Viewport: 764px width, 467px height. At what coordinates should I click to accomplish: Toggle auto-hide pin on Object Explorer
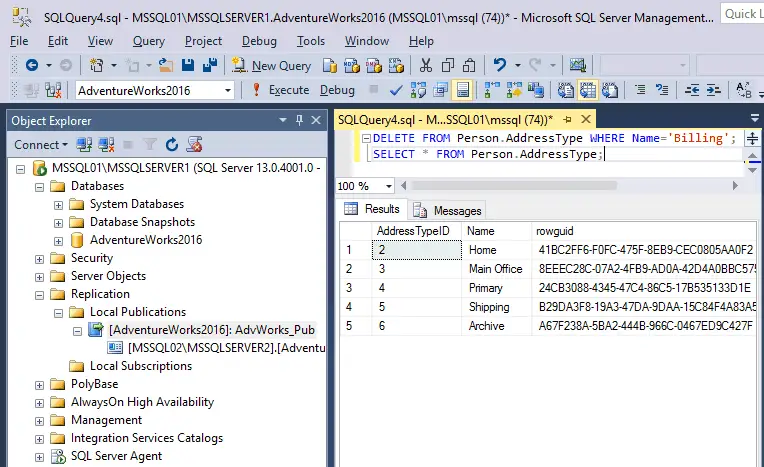300,119
